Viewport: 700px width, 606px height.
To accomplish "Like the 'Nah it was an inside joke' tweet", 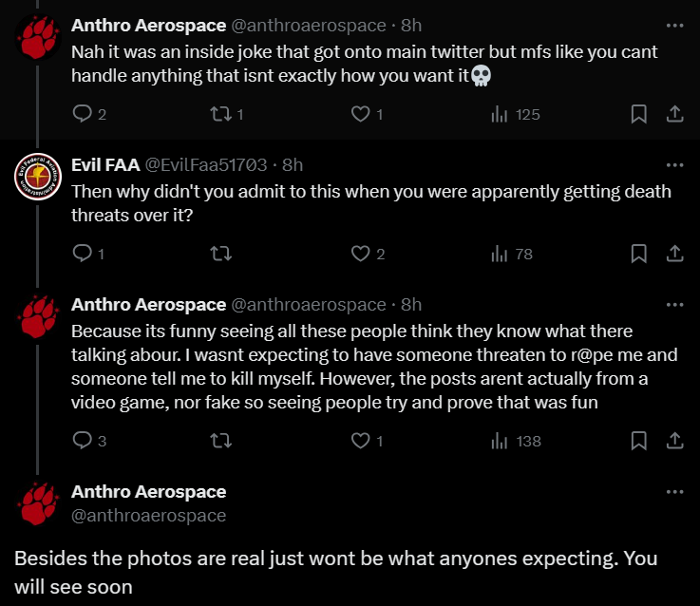I will click(360, 114).
